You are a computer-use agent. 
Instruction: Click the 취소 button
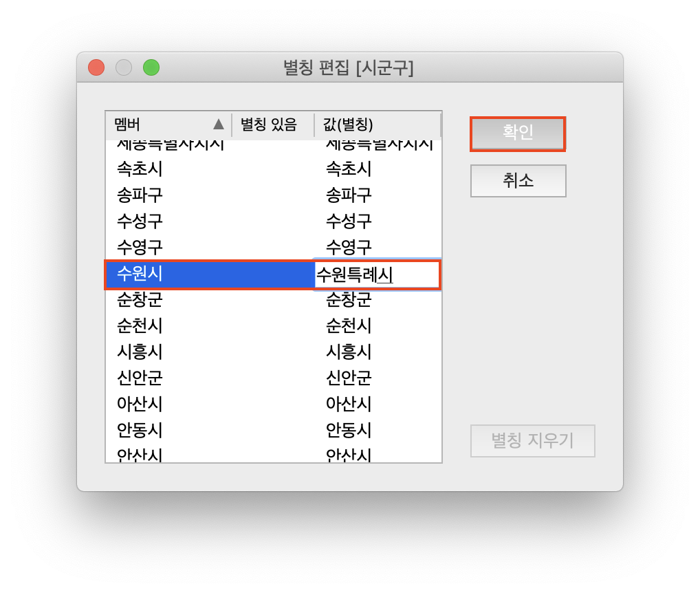pyautogui.click(x=518, y=181)
